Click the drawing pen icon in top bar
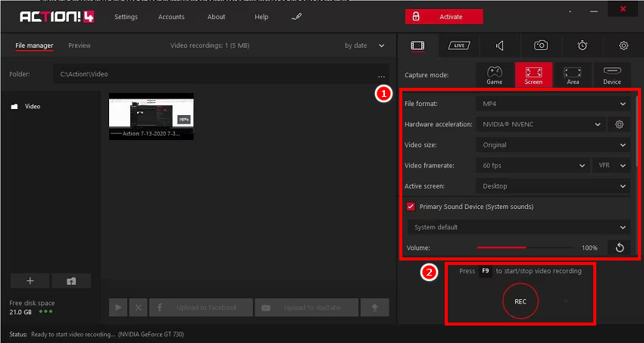This screenshot has height=343, width=644. point(296,17)
